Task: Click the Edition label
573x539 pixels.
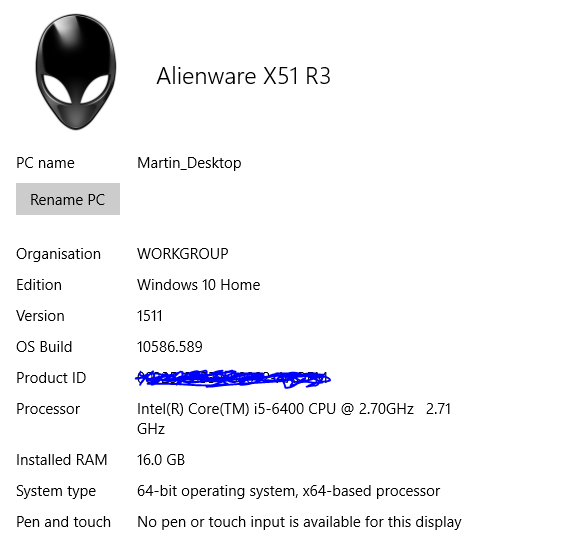Action: (39, 285)
